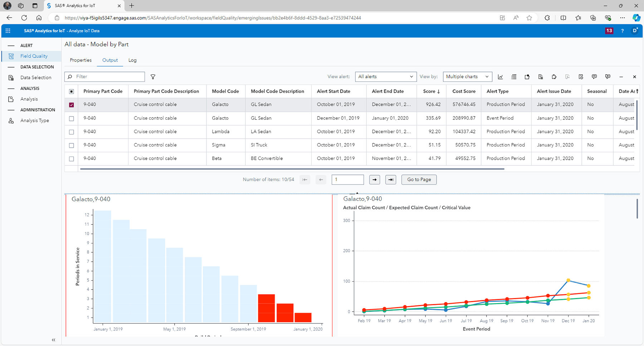Open the Field Quality section in the sidebar
644x346 pixels.
[x=34, y=56]
